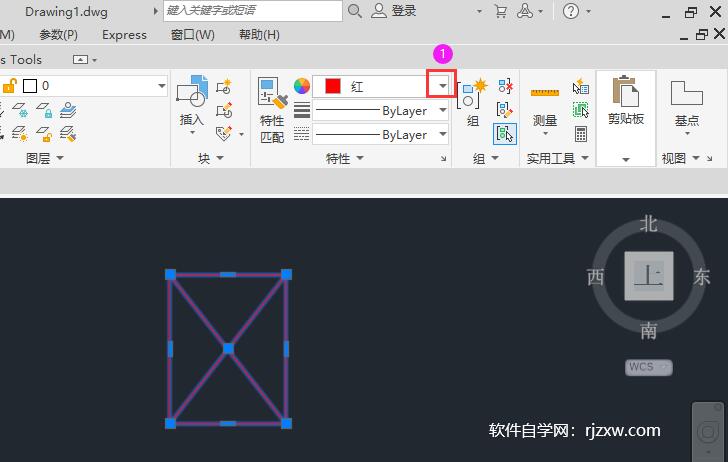
Task: Click the linetype dashed-lines icon
Action: [x=302, y=134]
